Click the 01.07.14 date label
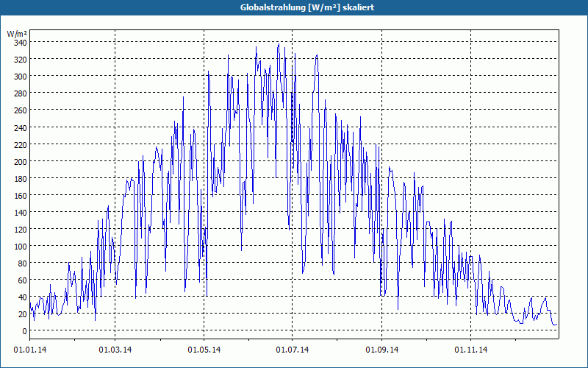This screenshot has width=588, height=368. tap(293, 350)
